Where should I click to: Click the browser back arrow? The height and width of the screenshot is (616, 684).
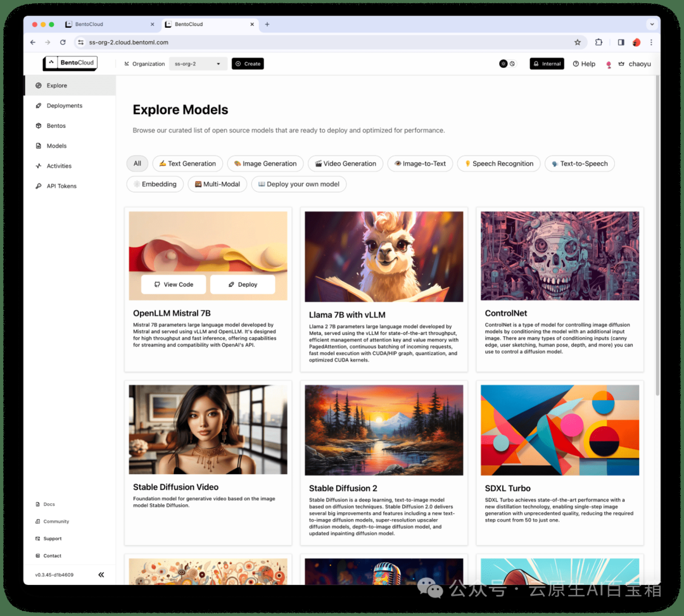[x=33, y=42]
